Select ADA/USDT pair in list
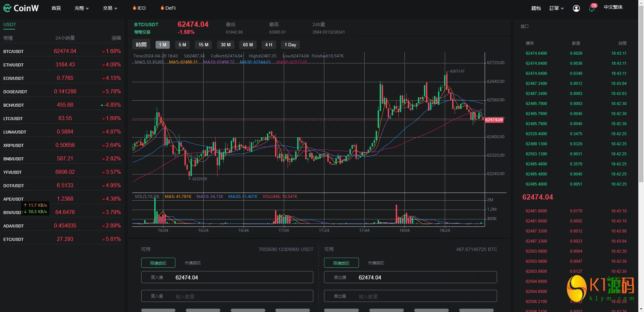Image resolution: width=644 pixels, height=312 pixels. 62,226
